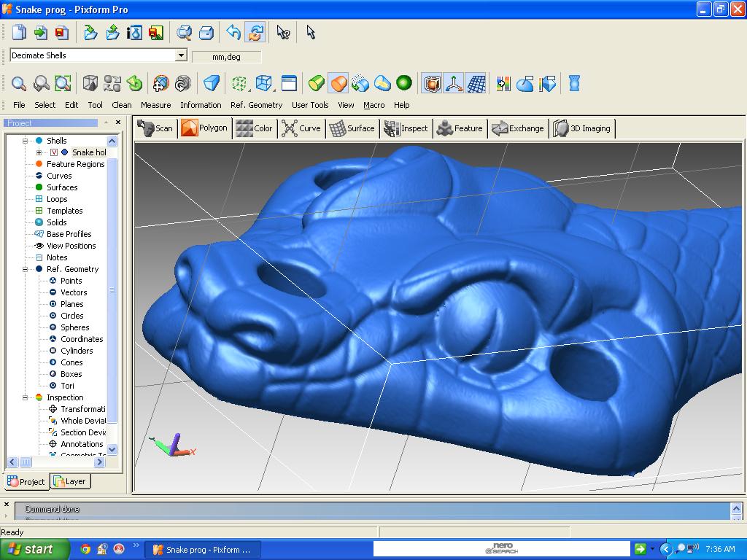Screen dimensions: 747x560
Task: Switch to the Inspect tab
Action: 406,128
